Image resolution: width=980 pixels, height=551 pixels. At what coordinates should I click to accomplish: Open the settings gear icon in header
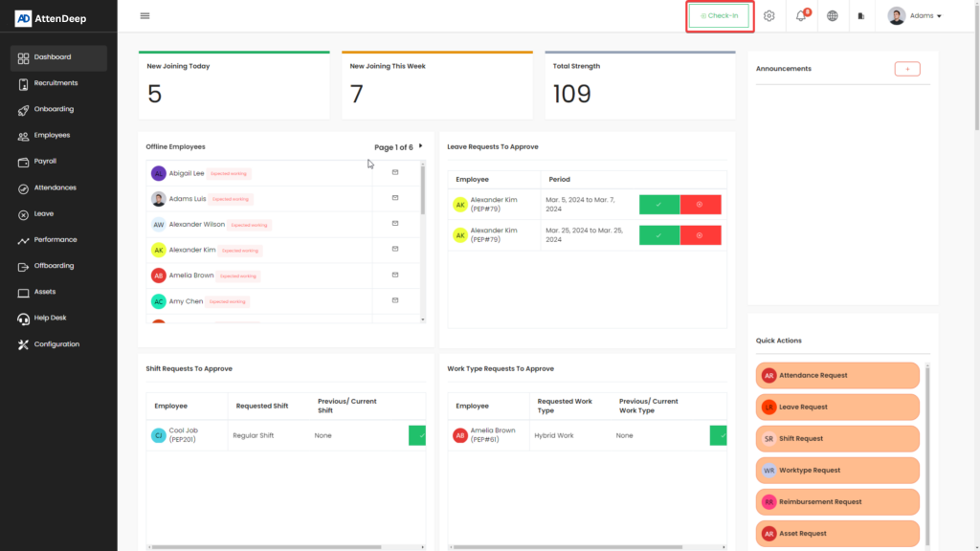pyautogui.click(x=768, y=16)
